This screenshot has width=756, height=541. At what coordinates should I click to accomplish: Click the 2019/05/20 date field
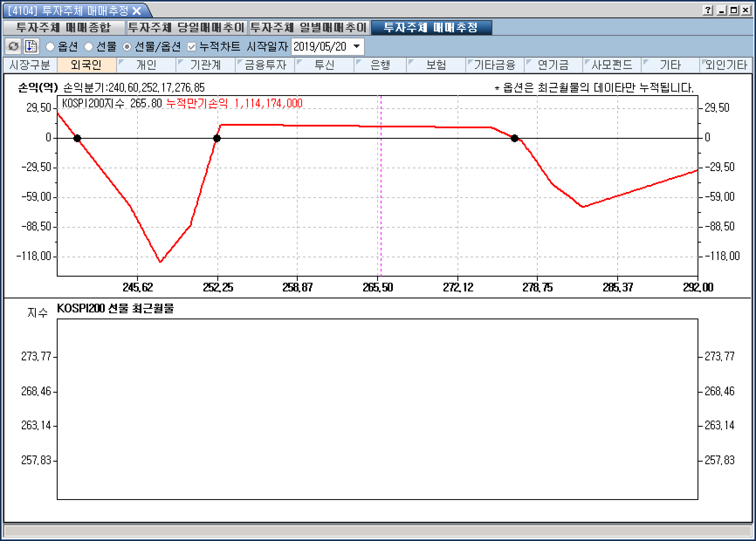point(320,47)
